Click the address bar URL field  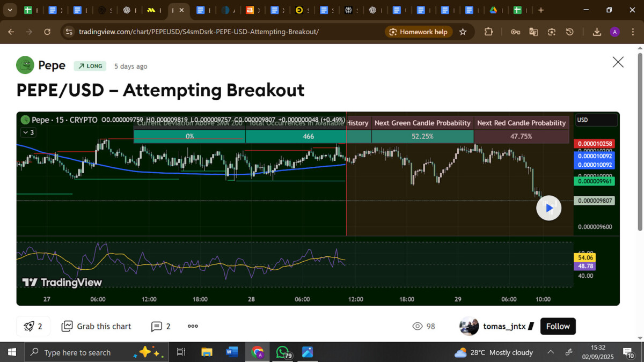215,32
